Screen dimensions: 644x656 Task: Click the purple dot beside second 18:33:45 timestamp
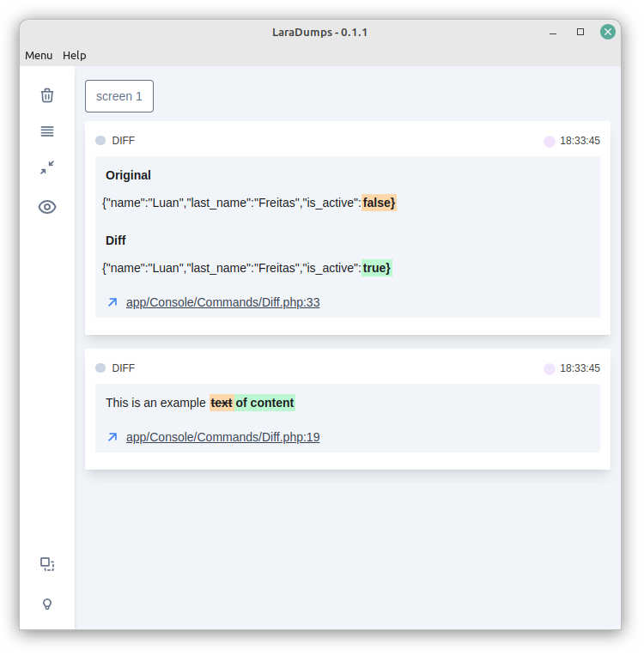point(550,369)
